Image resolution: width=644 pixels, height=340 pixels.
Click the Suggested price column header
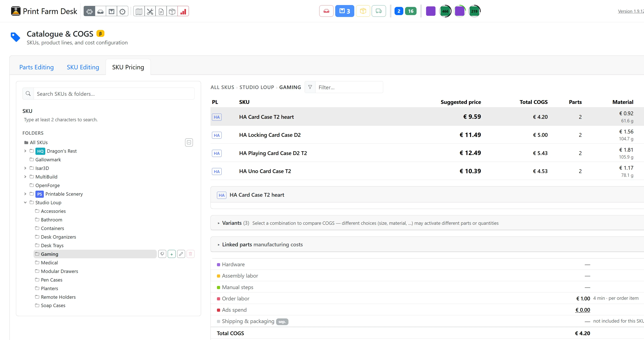coord(461,102)
